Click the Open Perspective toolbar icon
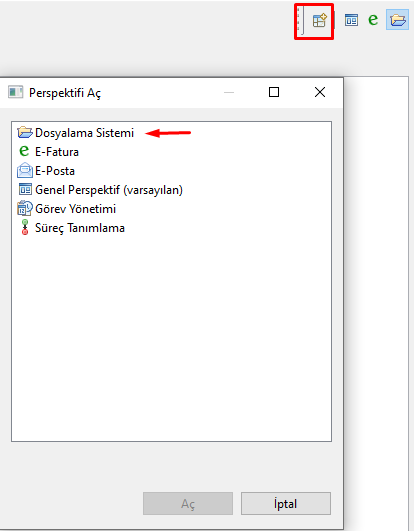This screenshot has height=531, width=414. pyautogui.click(x=320, y=21)
